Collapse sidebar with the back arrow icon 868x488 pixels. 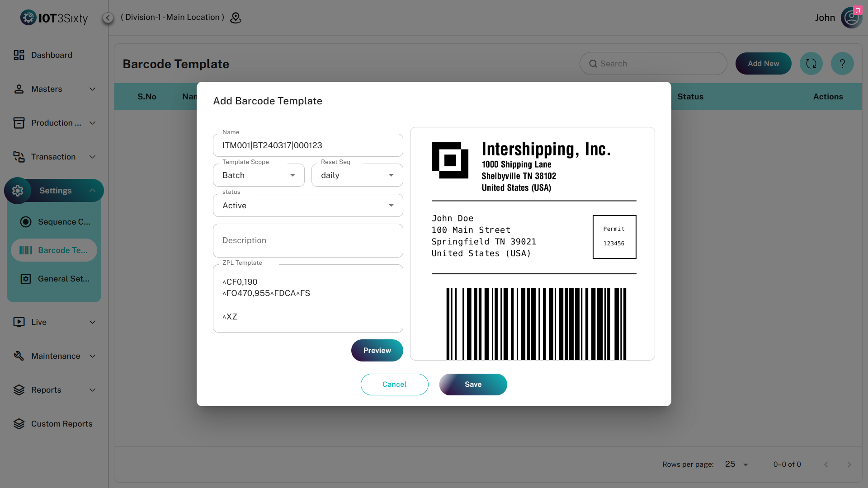coord(108,18)
